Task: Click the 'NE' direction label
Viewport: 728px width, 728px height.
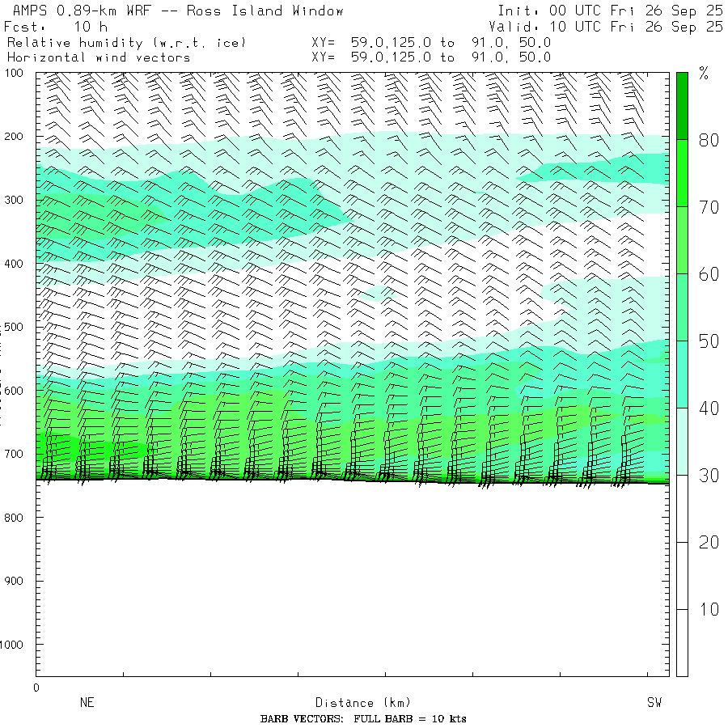Action: [87, 702]
